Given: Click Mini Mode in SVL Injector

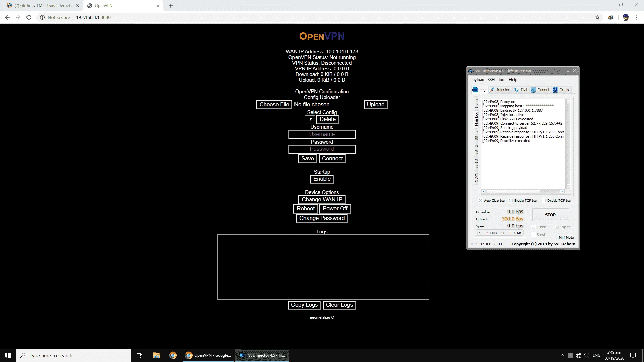Looking at the screenshot, I should pos(566,238).
